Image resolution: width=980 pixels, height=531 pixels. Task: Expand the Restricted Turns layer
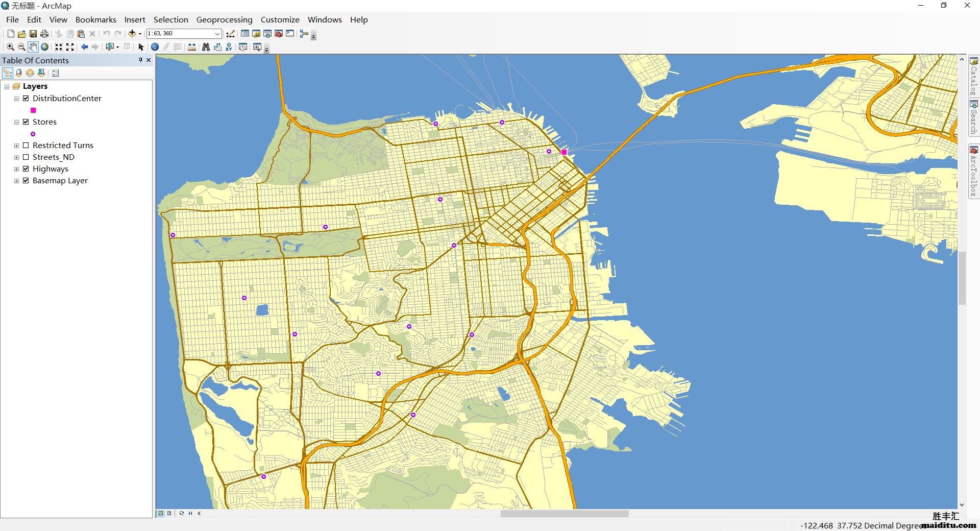16,145
